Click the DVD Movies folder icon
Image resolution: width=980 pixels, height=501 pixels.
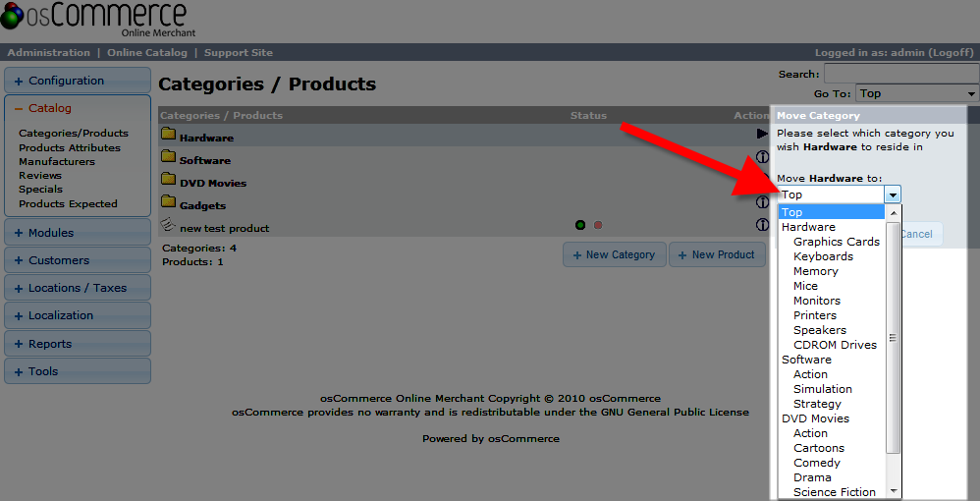168,180
